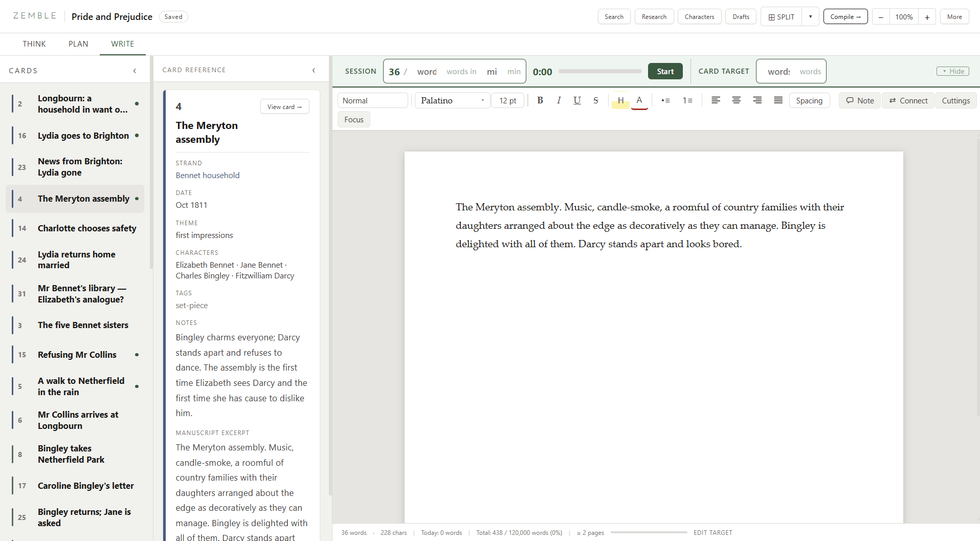Start the writing session timer
This screenshot has width=980, height=541.
pyautogui.click(x=665, y=71)
